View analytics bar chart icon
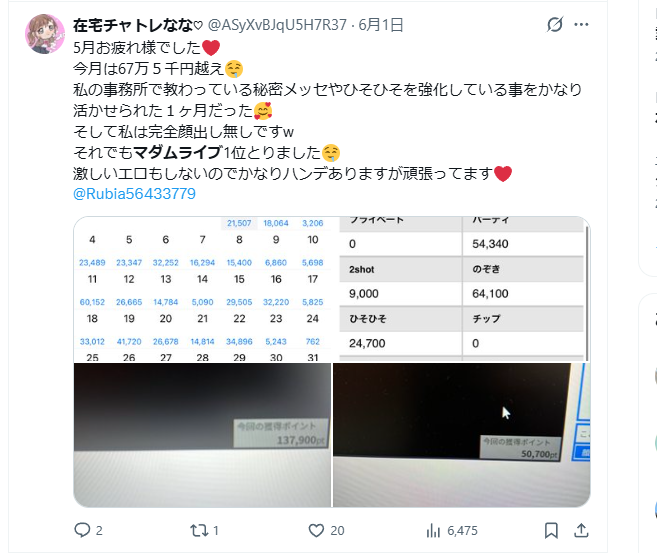657x553 pixels. pos(433,531)
